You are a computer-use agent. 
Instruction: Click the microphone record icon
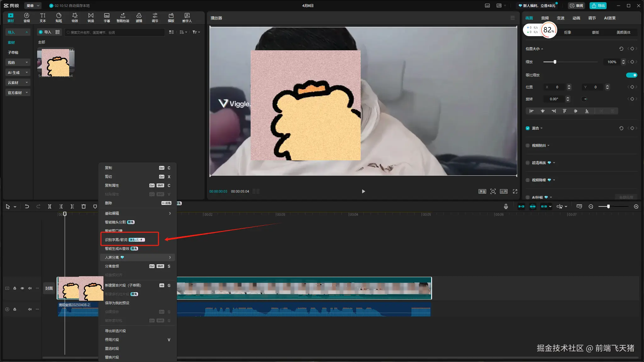click(506, 206)
